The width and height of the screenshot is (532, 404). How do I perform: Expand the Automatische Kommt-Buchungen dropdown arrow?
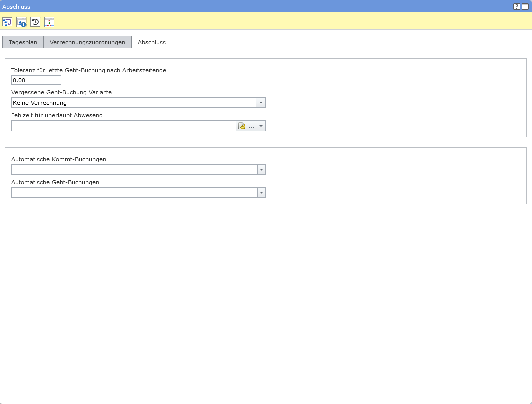(x=261, y=170)
